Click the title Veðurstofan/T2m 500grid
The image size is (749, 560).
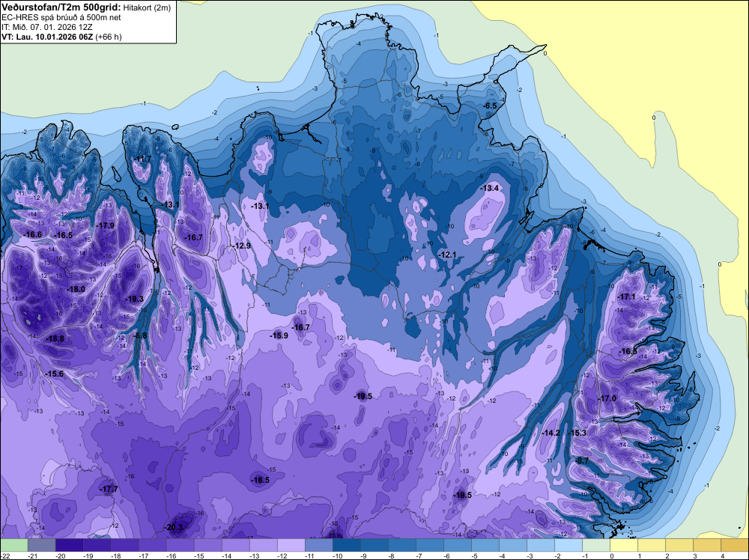click(61, 7)
